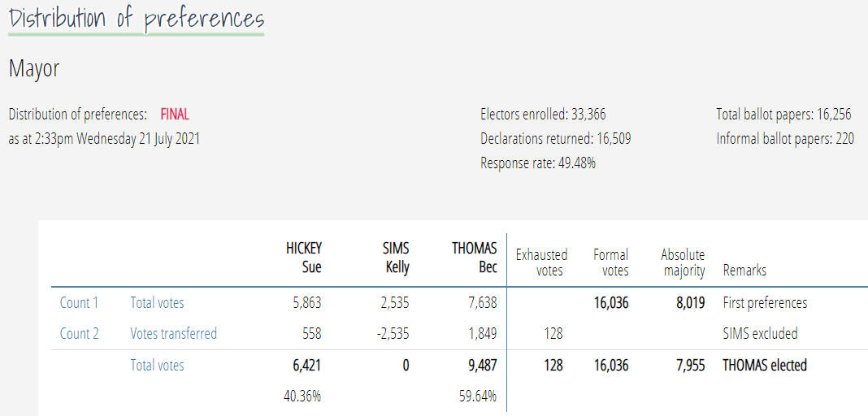Screen dimensions: 868x416
Task: Click the 'Absolute majority' column header
Action: (x=683, y=262)
